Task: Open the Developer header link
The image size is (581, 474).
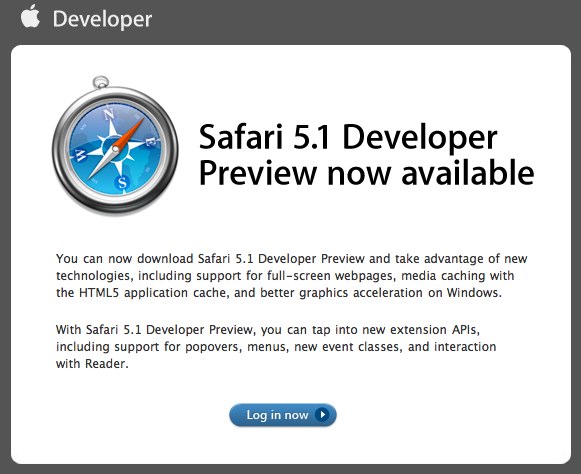Action: click(x=102, y=19)
